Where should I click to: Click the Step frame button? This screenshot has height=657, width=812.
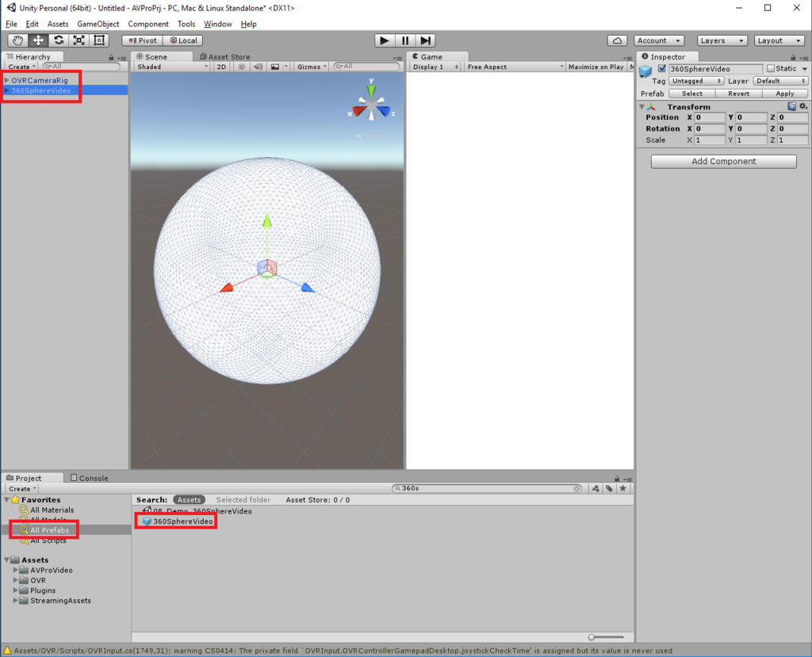425,40
